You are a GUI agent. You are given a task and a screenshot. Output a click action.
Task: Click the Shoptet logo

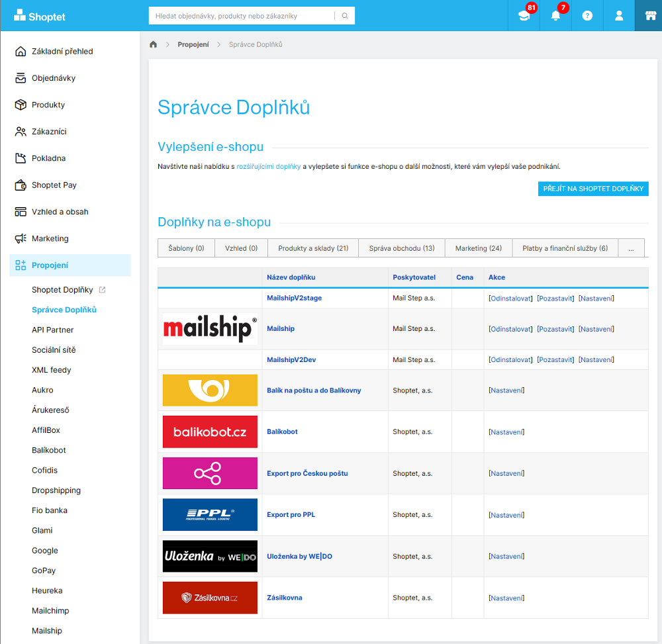click(40, 16)
